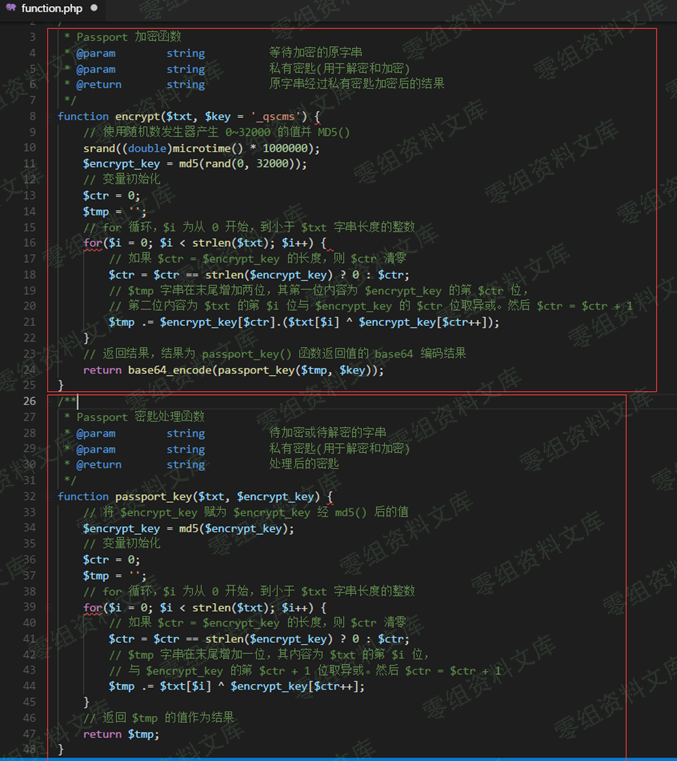The width and height of the screenshot is (677, 761).
Task: Click line number 32 in the gutter
Action: click(29, 496)
